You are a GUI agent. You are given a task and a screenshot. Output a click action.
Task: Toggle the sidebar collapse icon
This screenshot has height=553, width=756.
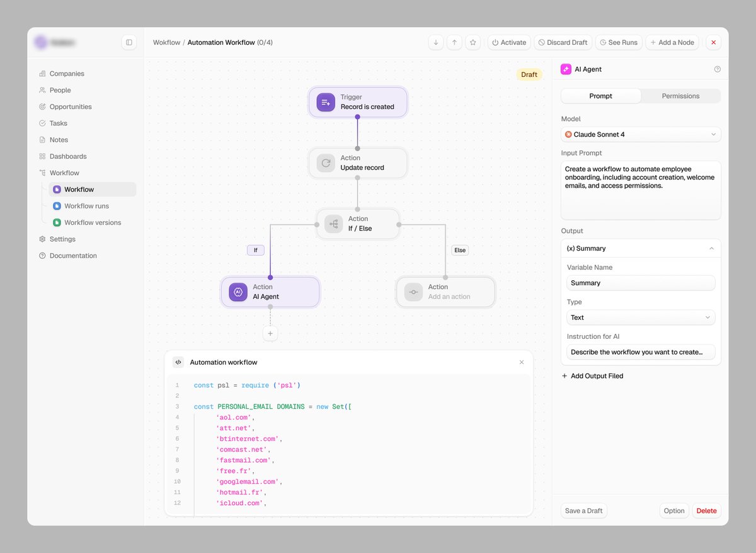[x=129, y=42]
